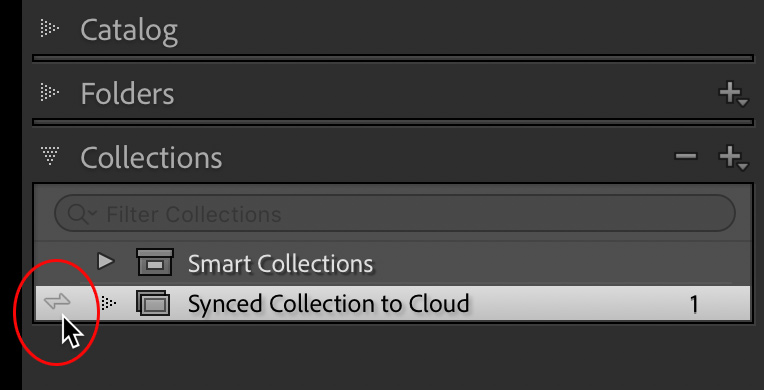Expand the Catalog panel triangle
764x390 pixels.
point(50,29)
